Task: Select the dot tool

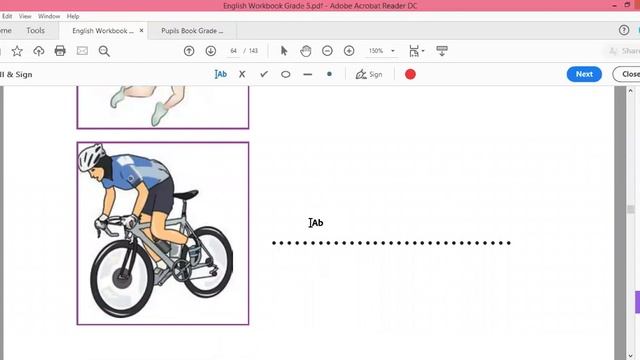Action: click(x=329, y=74)
